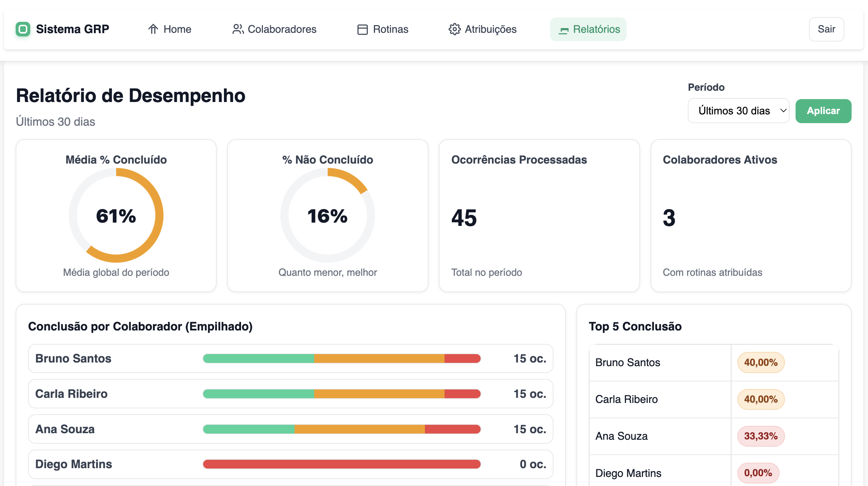Click Diego Martins name in the chart
Viewport: 868px width, 486px height.
[x=73, y=464]
